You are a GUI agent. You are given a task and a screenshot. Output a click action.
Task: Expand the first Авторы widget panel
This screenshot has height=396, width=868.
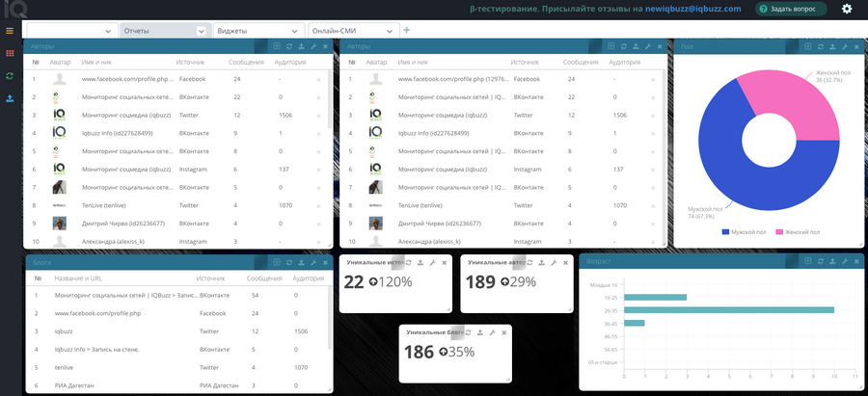tap(277, 46)
